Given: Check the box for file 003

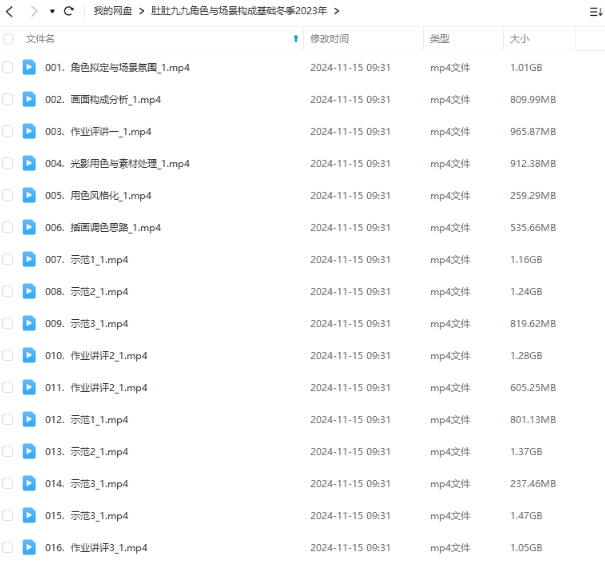Looking at the screenshot, I should [x=8, y=131].
